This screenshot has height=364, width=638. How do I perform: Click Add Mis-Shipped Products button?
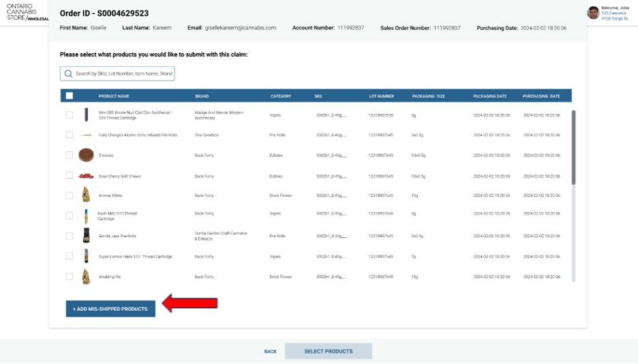pyautogui.click(x=110, y=309)
